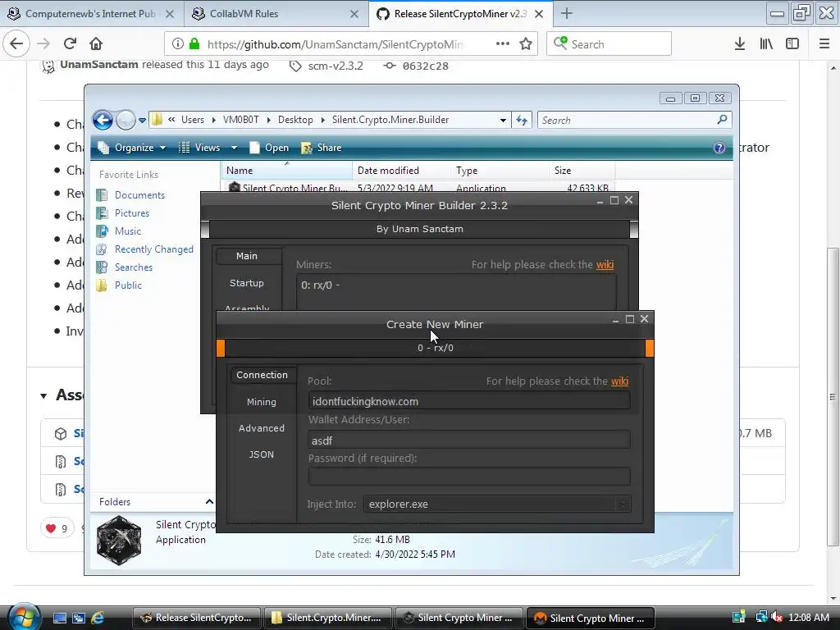Open the wiki link in Builder window

[605, 265]
